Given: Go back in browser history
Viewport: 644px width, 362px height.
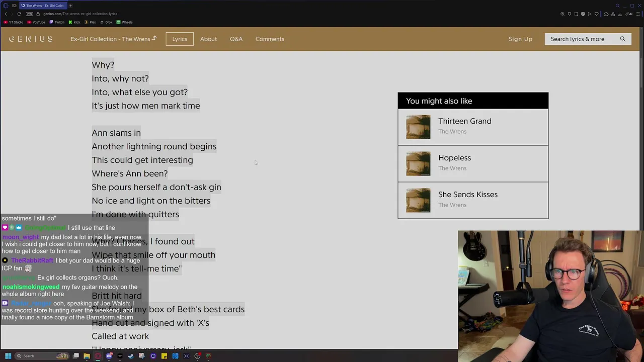Looking at the screenshot, I should click(x=6, y=14).
